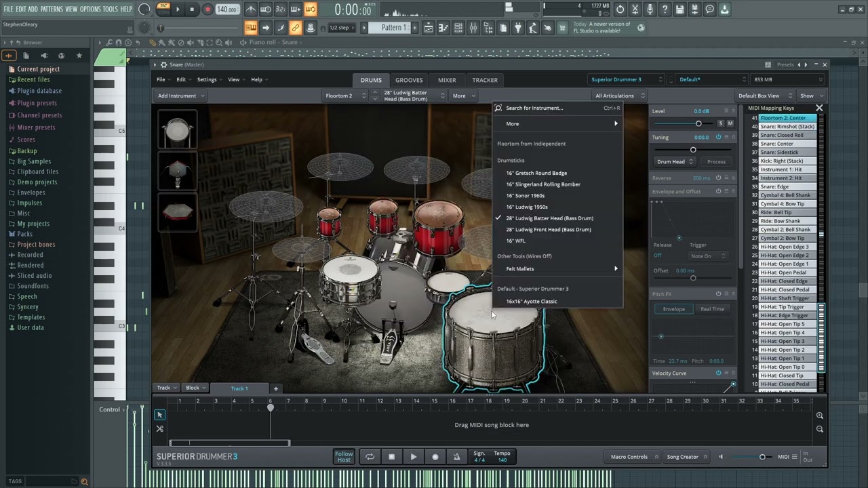Click the help question mark icon
This screenshot has height=488, width=868.
pos(665,9)
